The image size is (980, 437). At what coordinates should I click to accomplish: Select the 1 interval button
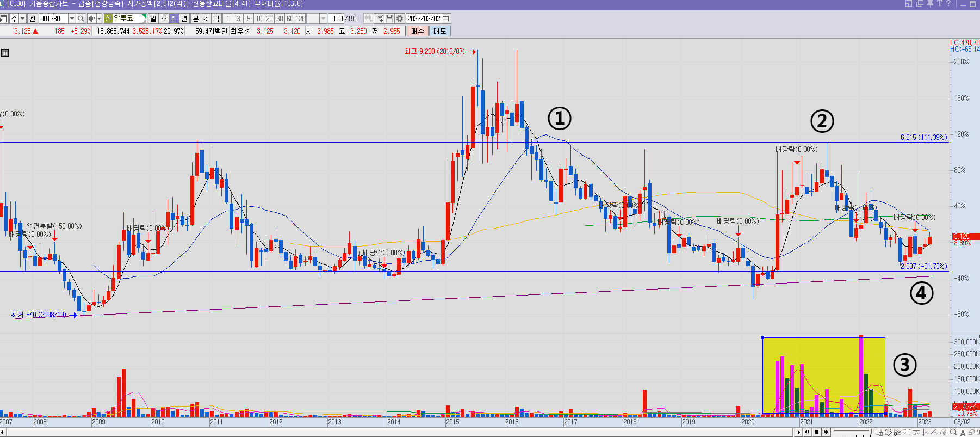click(x=228, y=19)
